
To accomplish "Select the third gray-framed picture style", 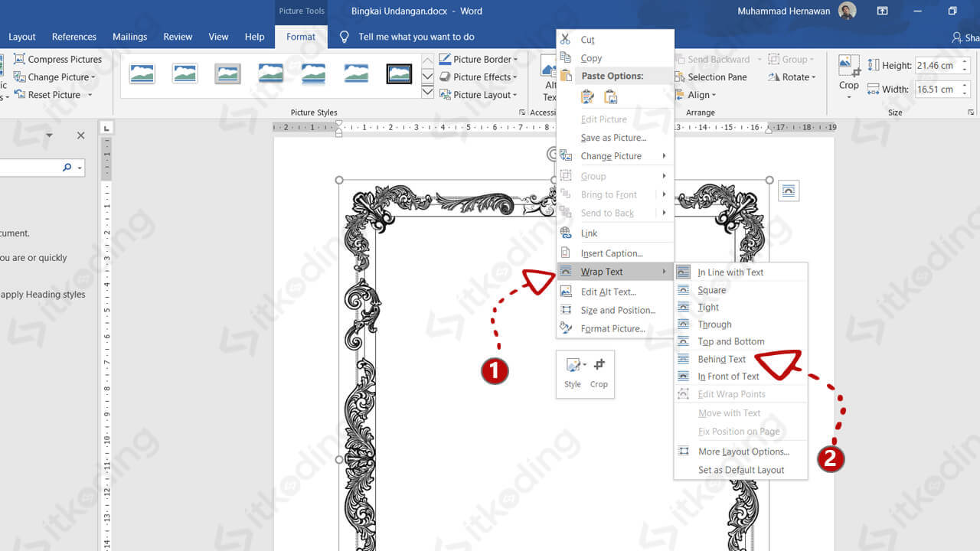I will click(x=227, y=73).
